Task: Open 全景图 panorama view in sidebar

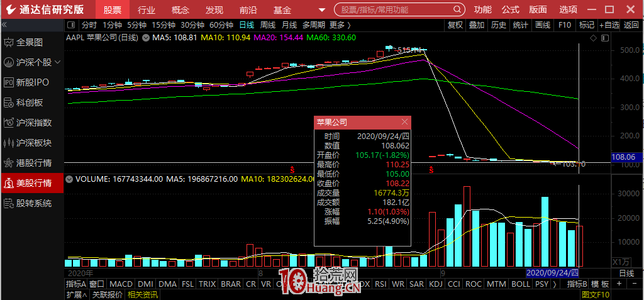Action: tap(29, 42)
